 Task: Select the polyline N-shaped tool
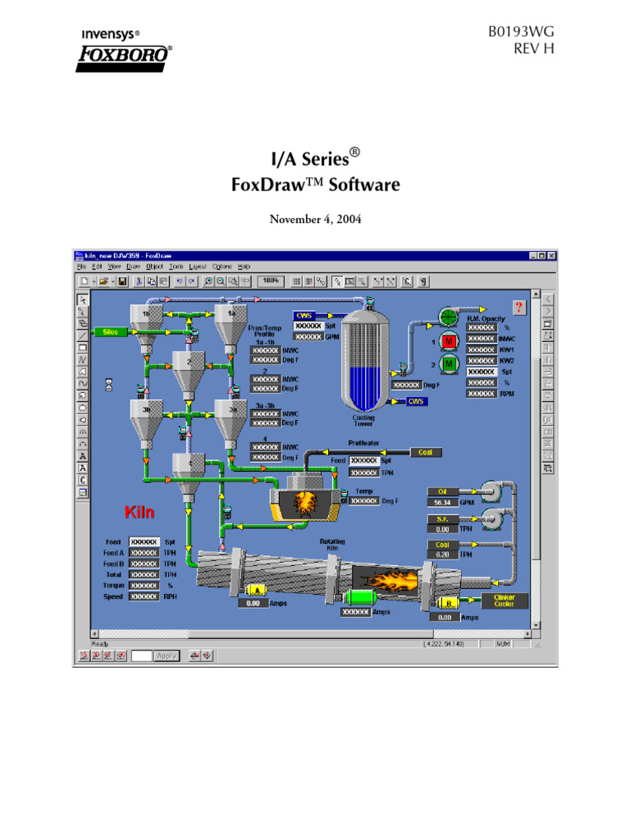83,359
